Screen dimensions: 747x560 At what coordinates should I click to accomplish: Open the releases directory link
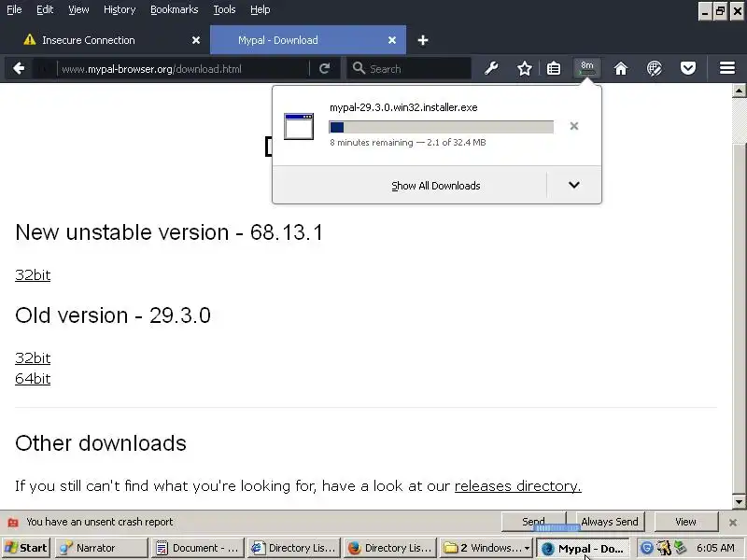click(x=518, y=485)
